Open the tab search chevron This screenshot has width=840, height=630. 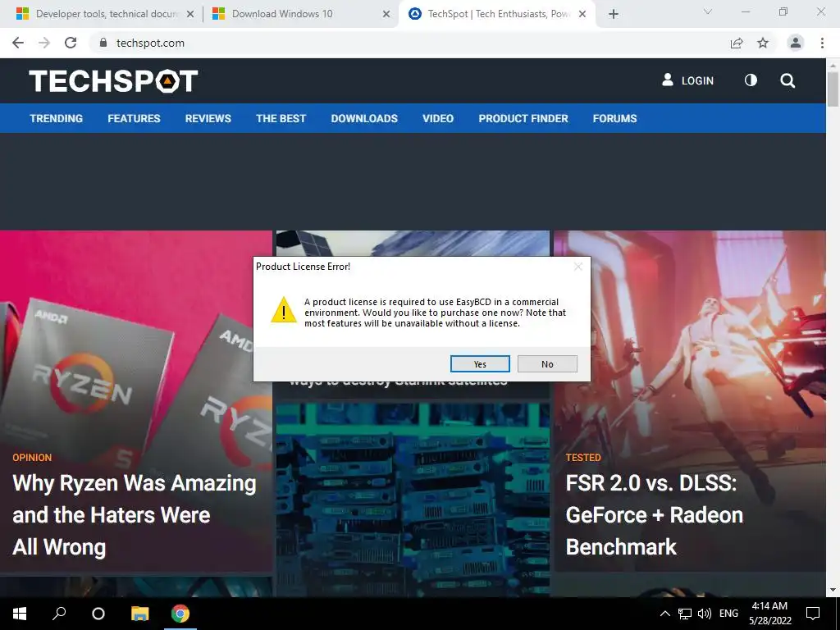[708, 11]
